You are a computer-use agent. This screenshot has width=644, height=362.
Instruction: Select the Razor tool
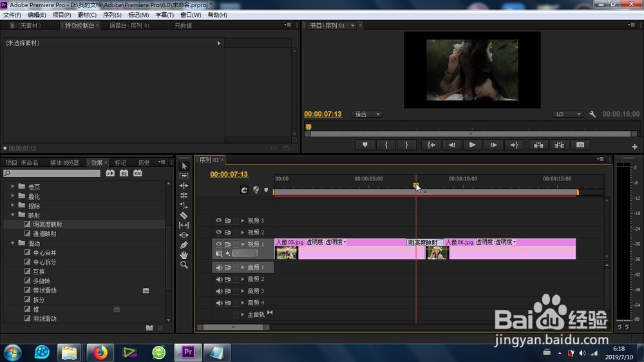click(184, 215)
